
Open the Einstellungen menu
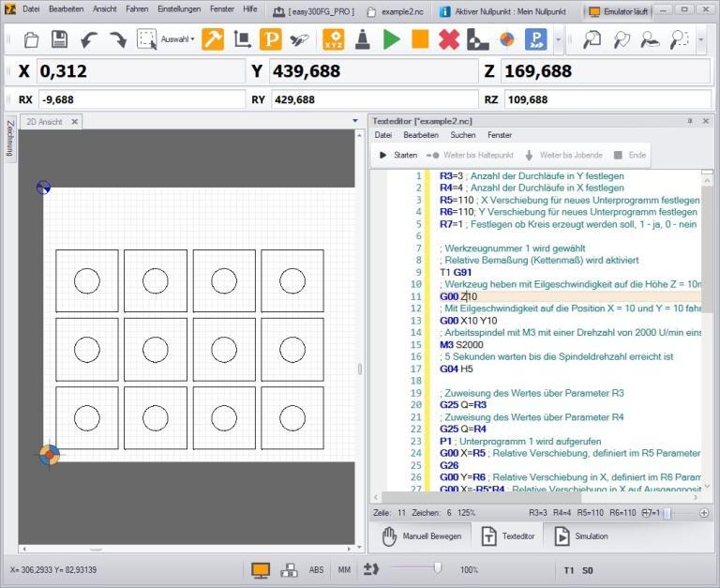177,9
